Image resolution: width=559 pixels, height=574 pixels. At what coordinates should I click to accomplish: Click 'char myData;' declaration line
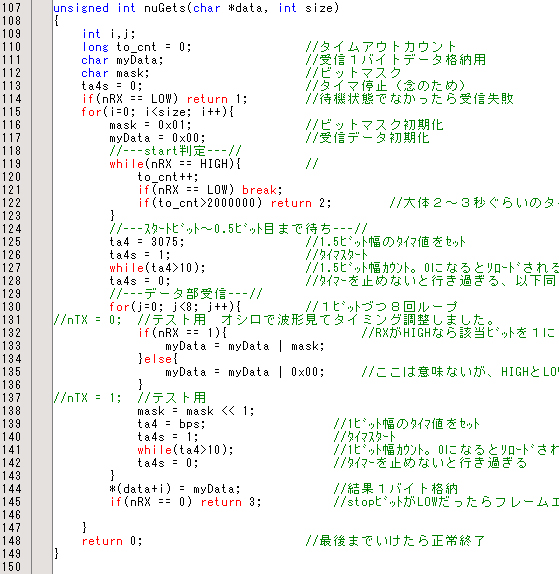(x=122, y=60)
